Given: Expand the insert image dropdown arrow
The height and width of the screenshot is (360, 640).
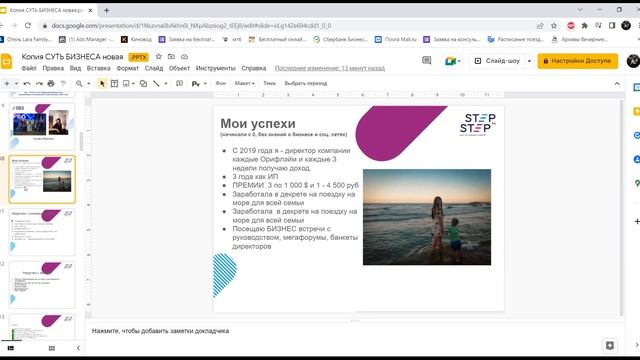Looking at the screenshot, I should 133,83.
